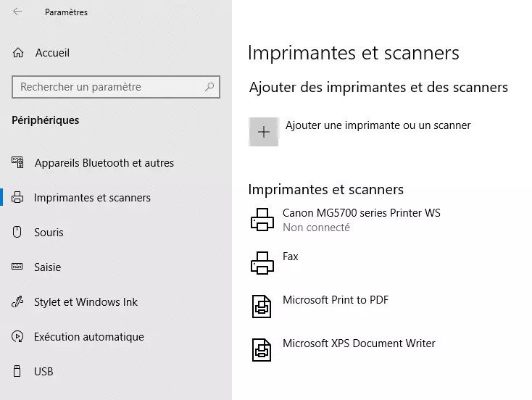Screen dimensions: 532x400
Task: Click Ajouter une imprimante ou un scanner
Action: [378, 125]
